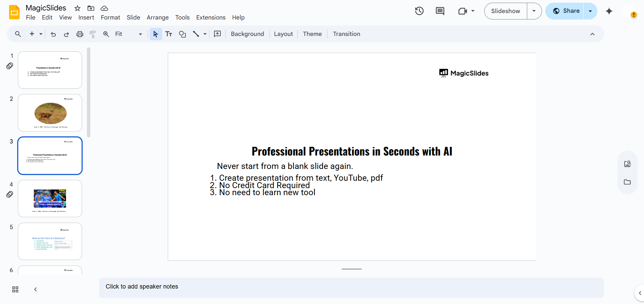Click the linked slide icon beside slide 1

[10, 66]
